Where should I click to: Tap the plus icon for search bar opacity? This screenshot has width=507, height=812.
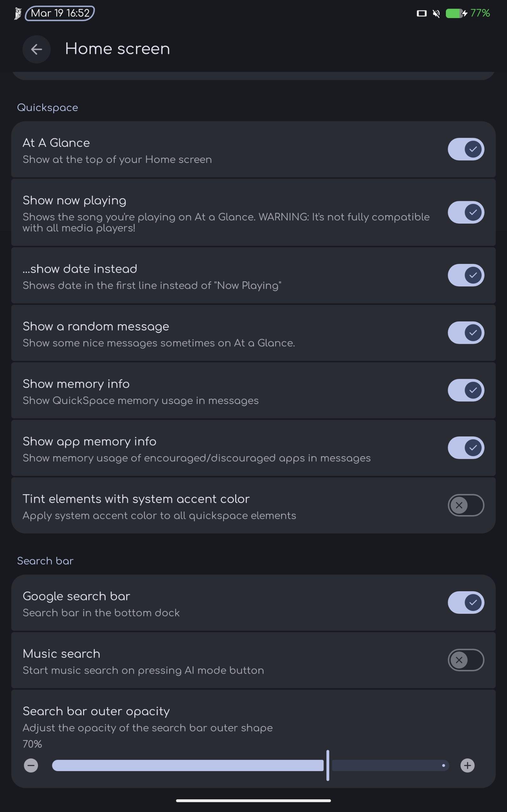click(x=467, y=765)
